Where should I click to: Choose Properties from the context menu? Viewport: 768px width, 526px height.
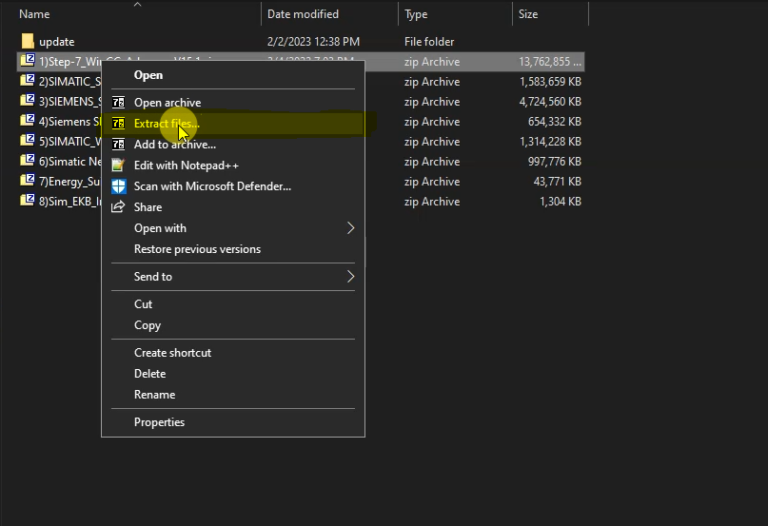159,422
